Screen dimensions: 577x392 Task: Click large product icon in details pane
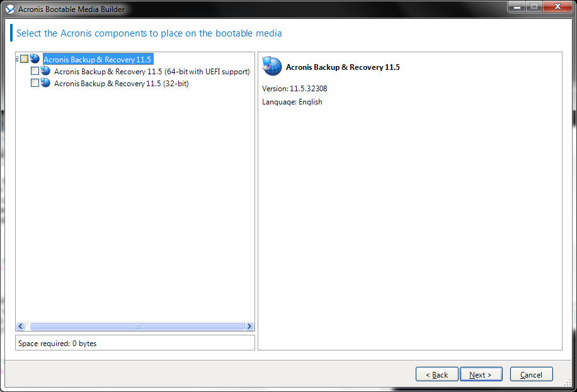272,66
